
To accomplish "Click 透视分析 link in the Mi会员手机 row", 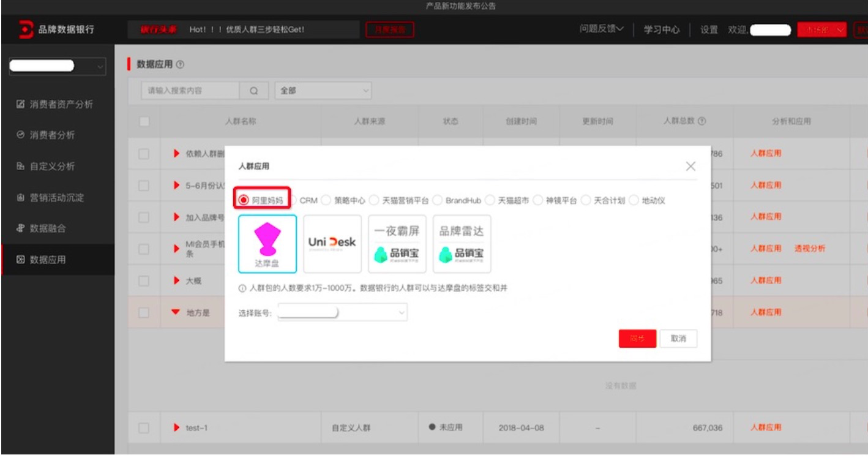I will click(x=810, y=249).
